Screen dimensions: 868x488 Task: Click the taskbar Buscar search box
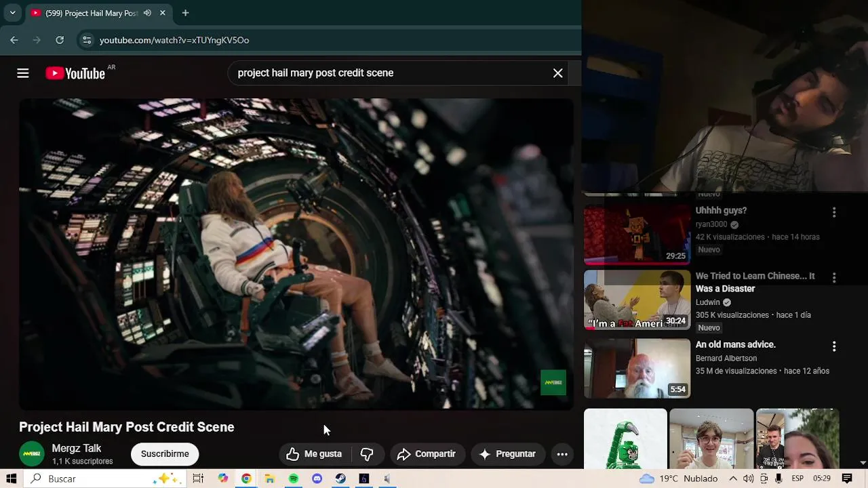coord(105,479)
